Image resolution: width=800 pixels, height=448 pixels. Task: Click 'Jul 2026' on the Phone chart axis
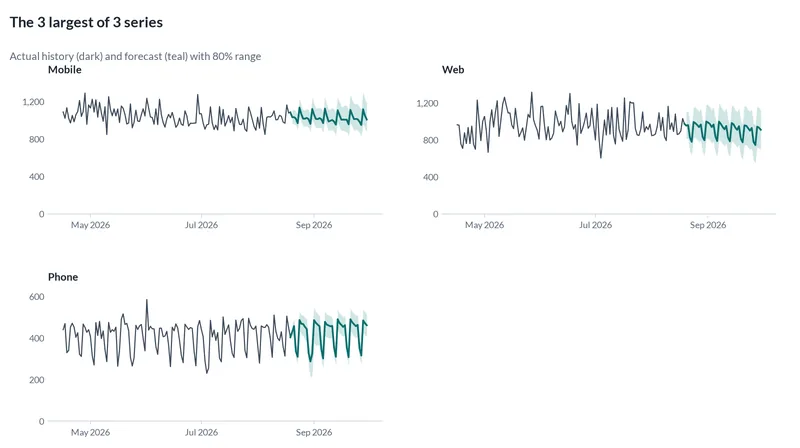(201, 433)
